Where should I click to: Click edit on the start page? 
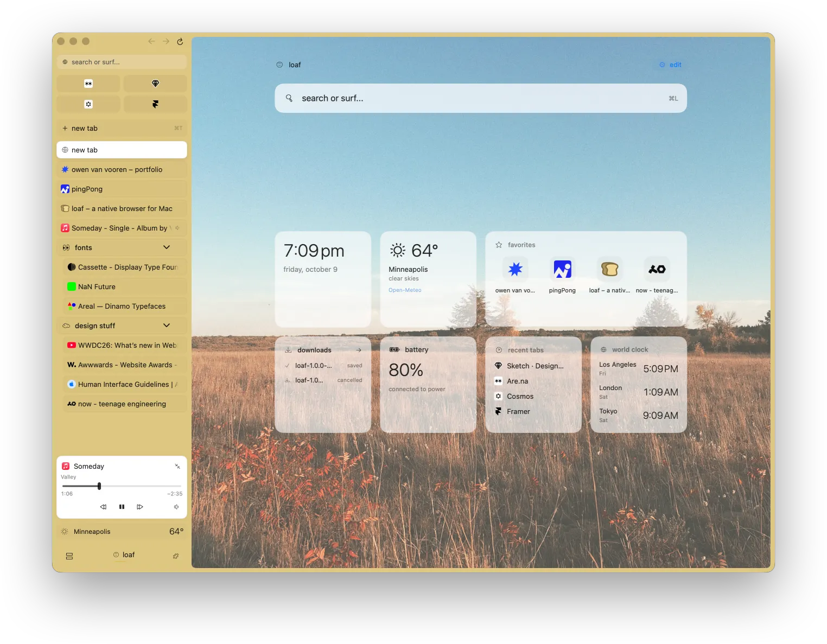[x=670, y=65]
